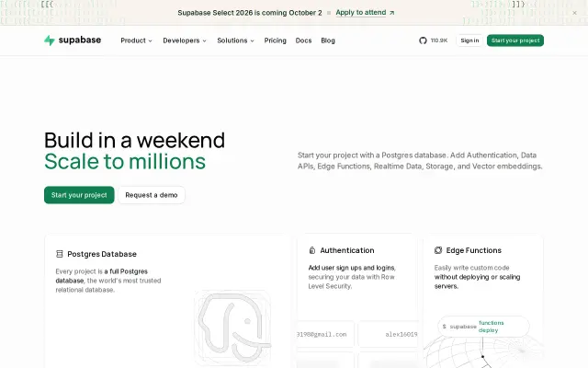Dismiss the announcement banner with the X
The width and height of the screenshot is (588, 368).
pos(574,13)
